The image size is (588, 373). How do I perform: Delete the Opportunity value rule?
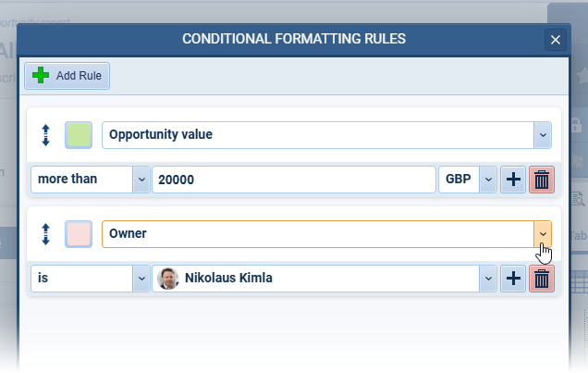542,180
